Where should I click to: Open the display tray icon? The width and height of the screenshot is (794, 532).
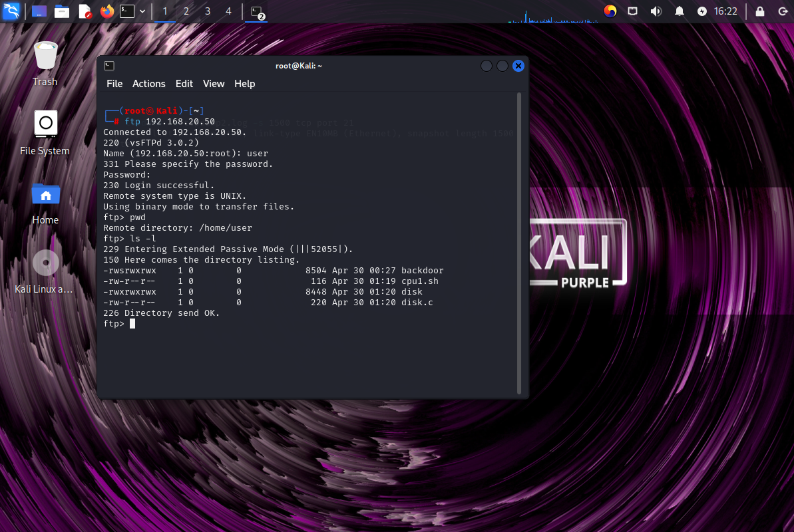632,11
